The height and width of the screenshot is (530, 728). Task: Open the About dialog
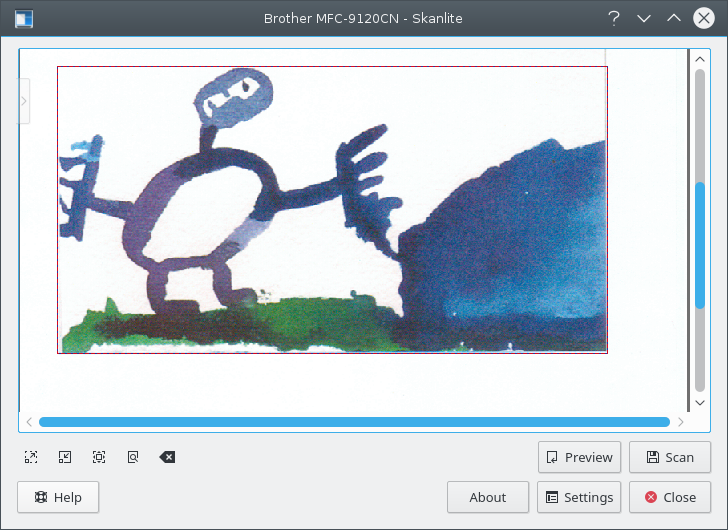(487, 497)
